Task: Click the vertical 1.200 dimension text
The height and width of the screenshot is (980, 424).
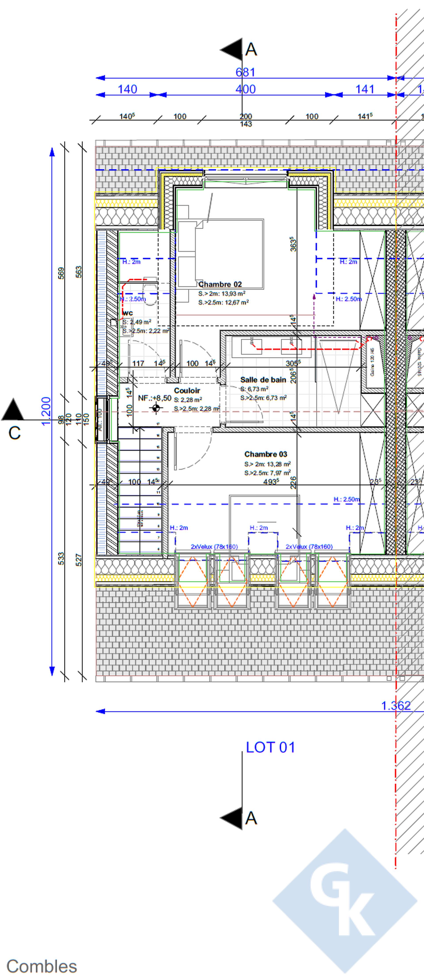Action: click(x=46, y=411)
